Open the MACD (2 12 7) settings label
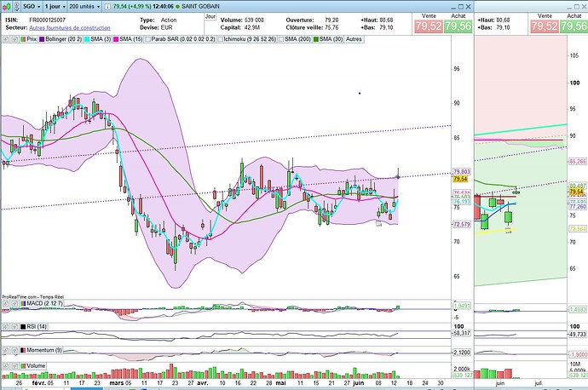 (44, 303)
